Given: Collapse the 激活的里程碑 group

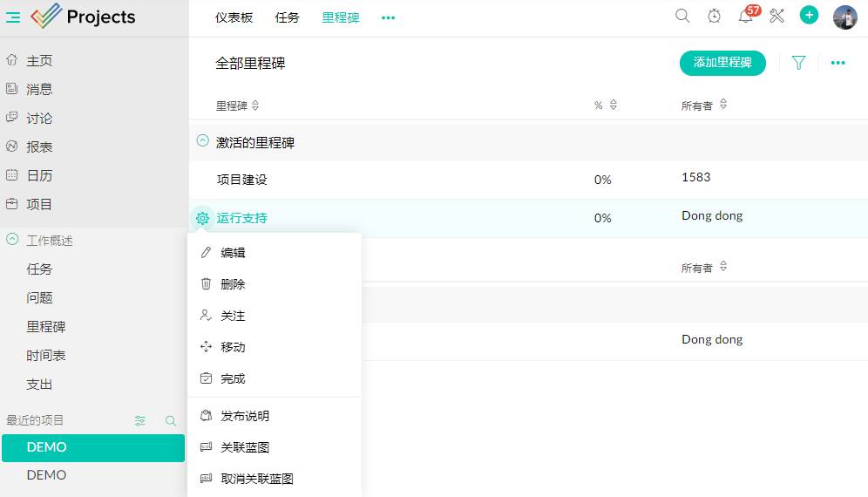Looking at the screenshot, I should 202,140.
